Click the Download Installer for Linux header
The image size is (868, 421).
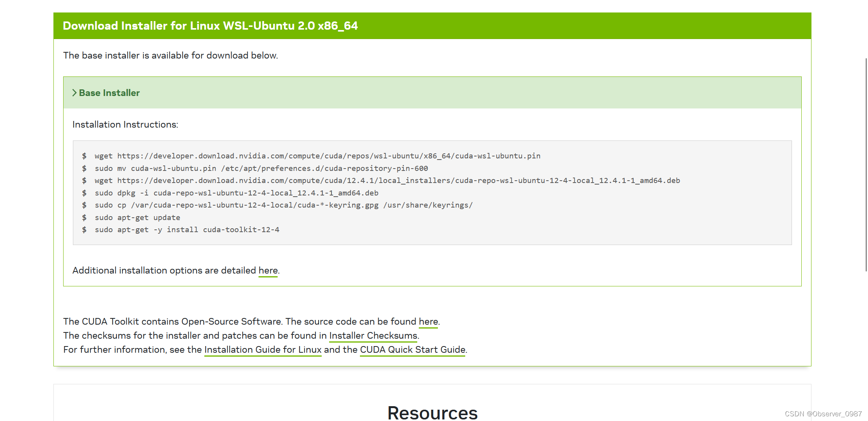210,26
